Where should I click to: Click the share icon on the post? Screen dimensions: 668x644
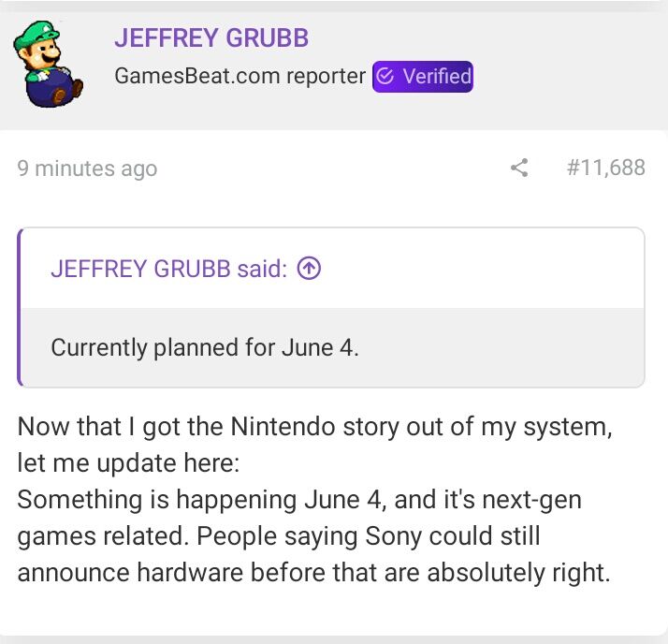tap(519, 168)
